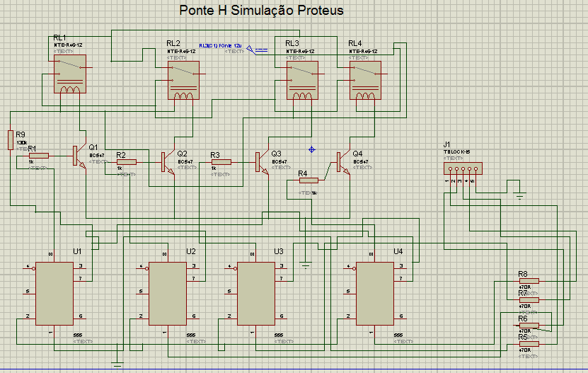Select ground symbol between U3 and U4
This screenshot has width=588, height=373.
pyautogui.click(x=306, y=265)
